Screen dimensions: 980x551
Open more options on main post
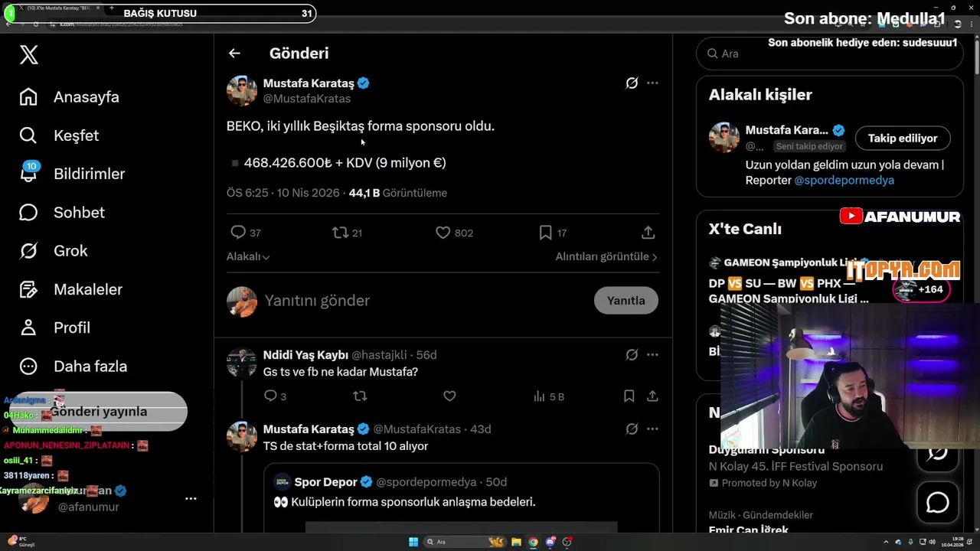(652, 83)
